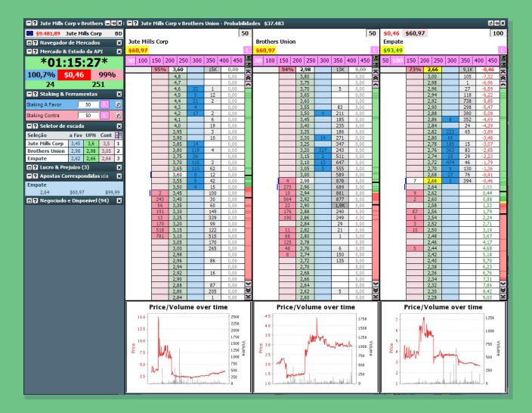The width and height of the screenshot is (532, 413).
Task: Jump to highest price on Jute Mills Corp ladder
Action: click(248, 72)
